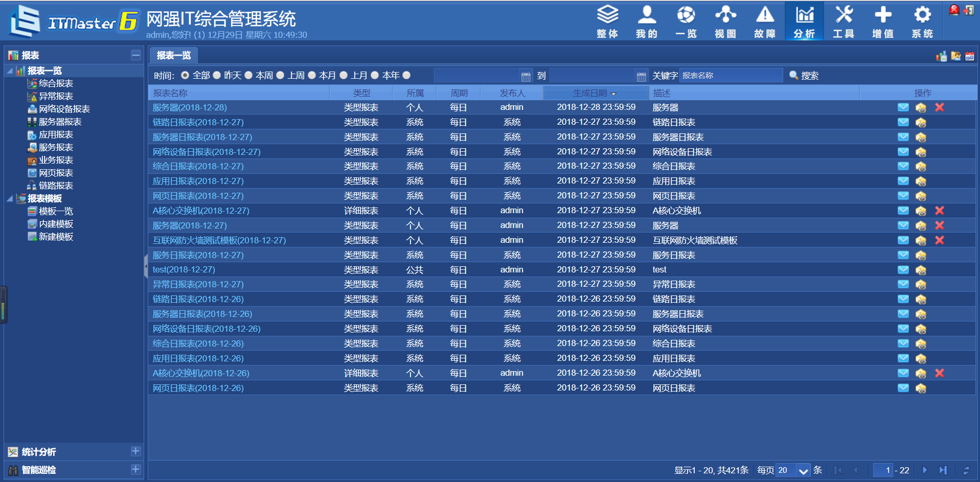980x482 pixels.
Task: Choose the 本月 radio button
Action: [312, 75]
